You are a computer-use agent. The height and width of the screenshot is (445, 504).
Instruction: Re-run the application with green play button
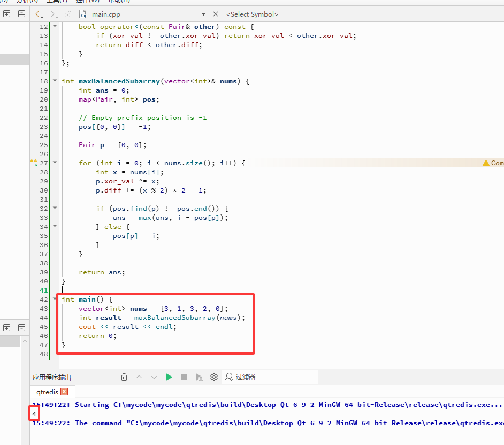click(169, 377)
